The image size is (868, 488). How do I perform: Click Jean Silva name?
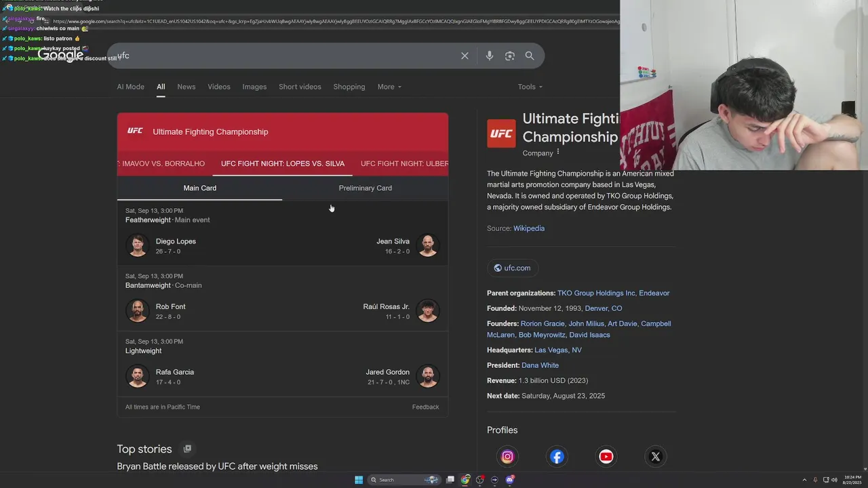coord(393,241)
